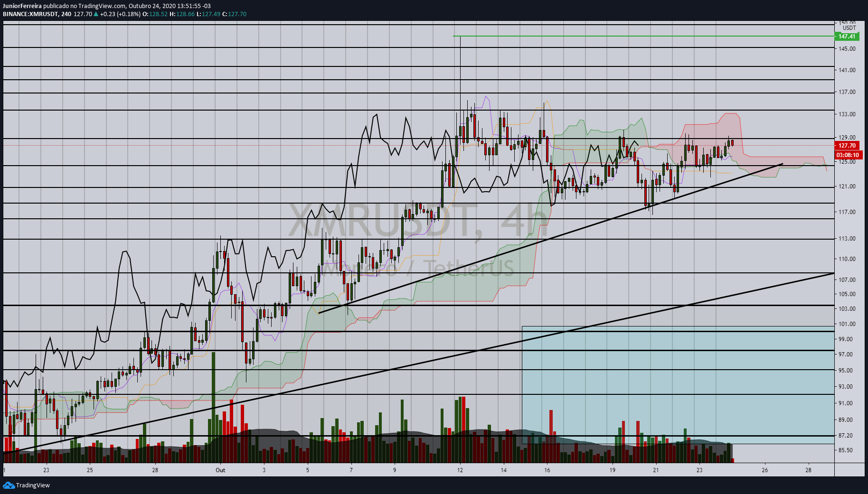The image size is (868, 494).
Task: Click the 85.50 price axis label
Action: pos(846,450)
